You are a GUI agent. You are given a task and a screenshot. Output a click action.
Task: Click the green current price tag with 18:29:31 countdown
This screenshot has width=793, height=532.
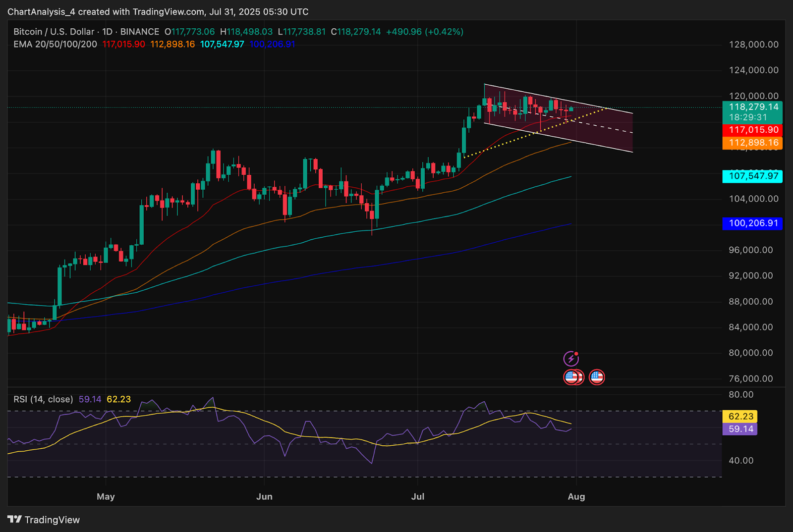point(752,112)
